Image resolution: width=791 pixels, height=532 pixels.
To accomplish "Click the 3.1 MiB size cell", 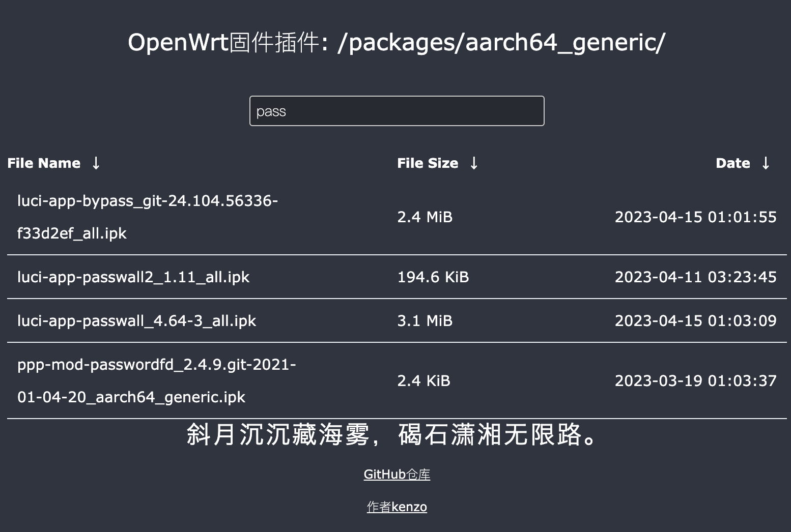I will (425, 321).
